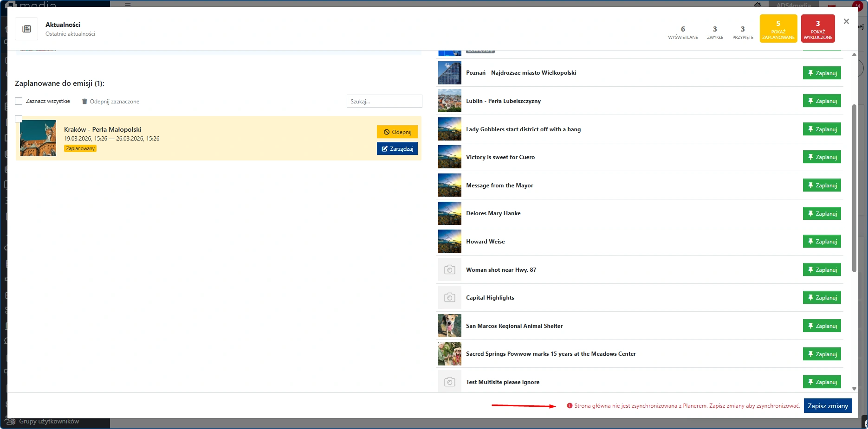Select the Kraków - Perła Małopolski checkbox
The height and width of the screenshot is (429, 868).
[x=19, y=119]
